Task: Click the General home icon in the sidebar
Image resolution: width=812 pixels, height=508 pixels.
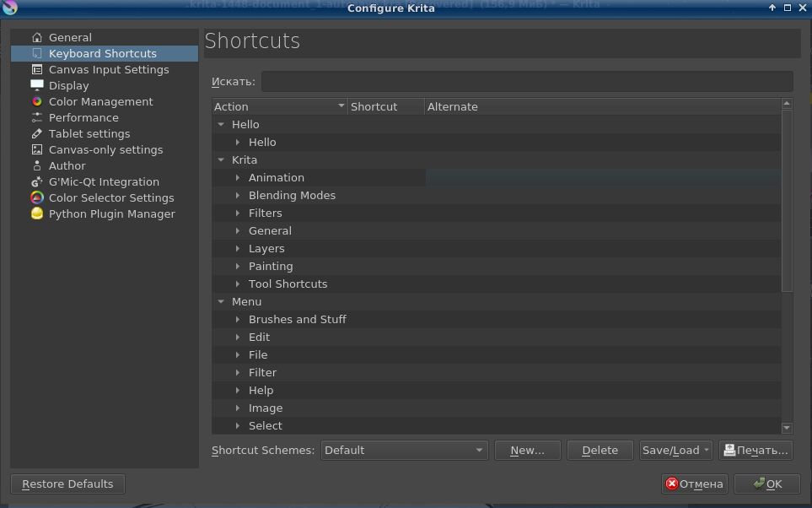Action: [x=37, y=37]
